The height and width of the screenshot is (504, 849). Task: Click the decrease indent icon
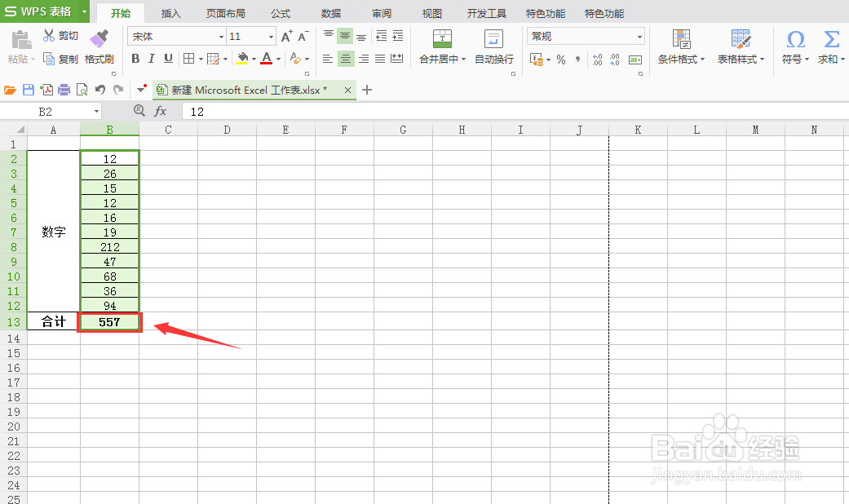[381, 36]
